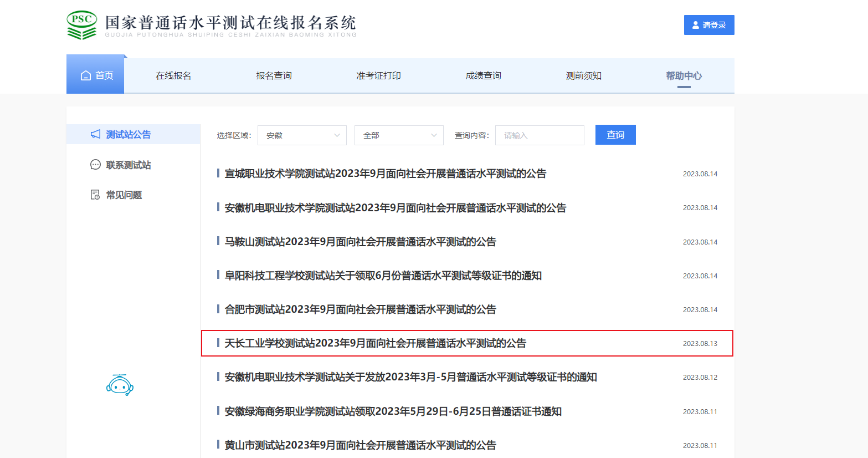Go to the 准考证打印 tab
The image size is (868, 458).
pos(378,75)
